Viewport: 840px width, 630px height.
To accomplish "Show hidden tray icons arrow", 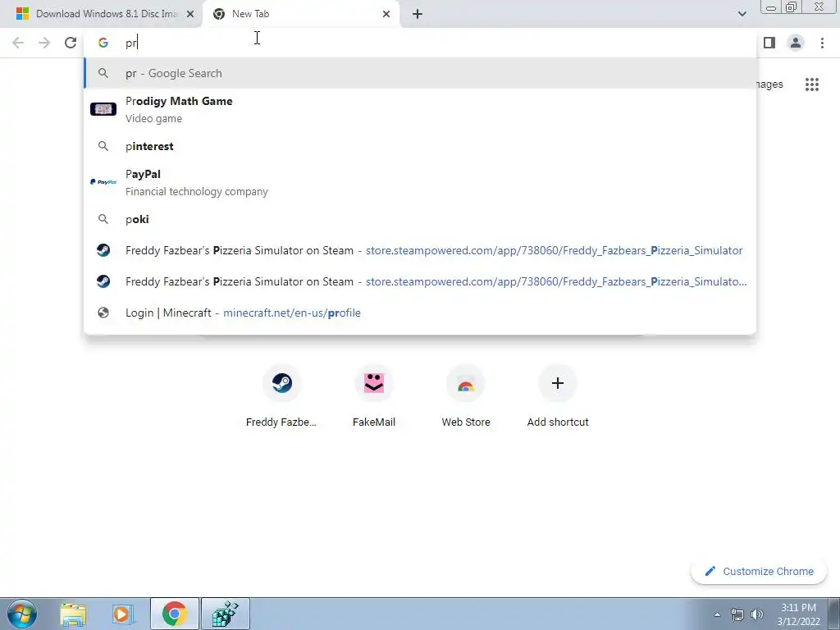I will (x=717, y=614).
